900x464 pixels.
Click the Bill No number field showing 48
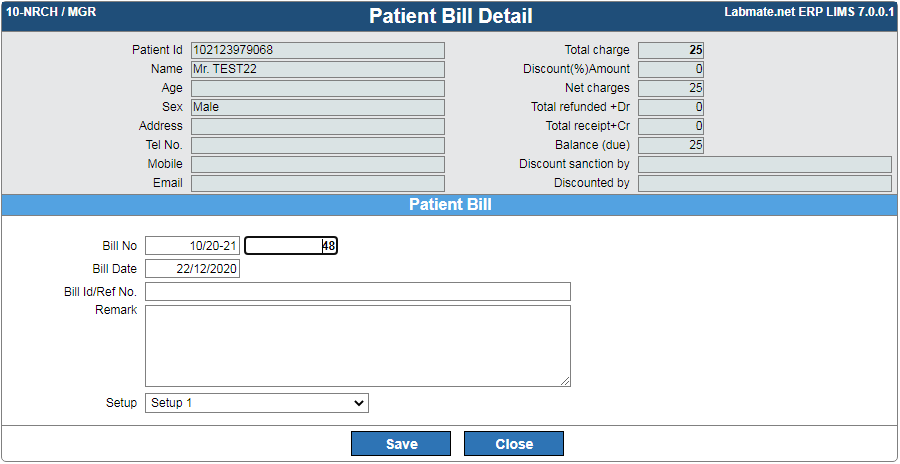(x=291, y=246)
